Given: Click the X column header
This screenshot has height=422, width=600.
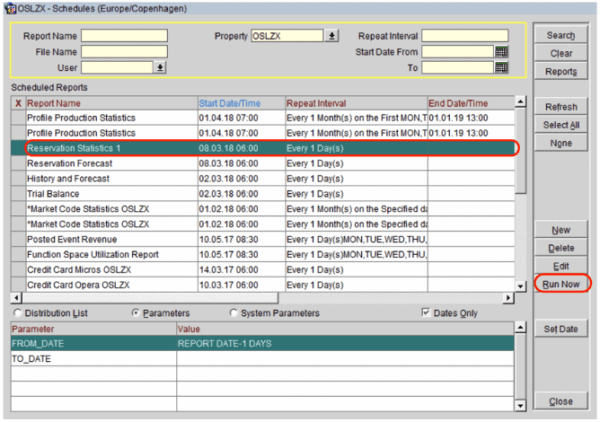Looking at the screenshot, I should [x=18, y=103].
